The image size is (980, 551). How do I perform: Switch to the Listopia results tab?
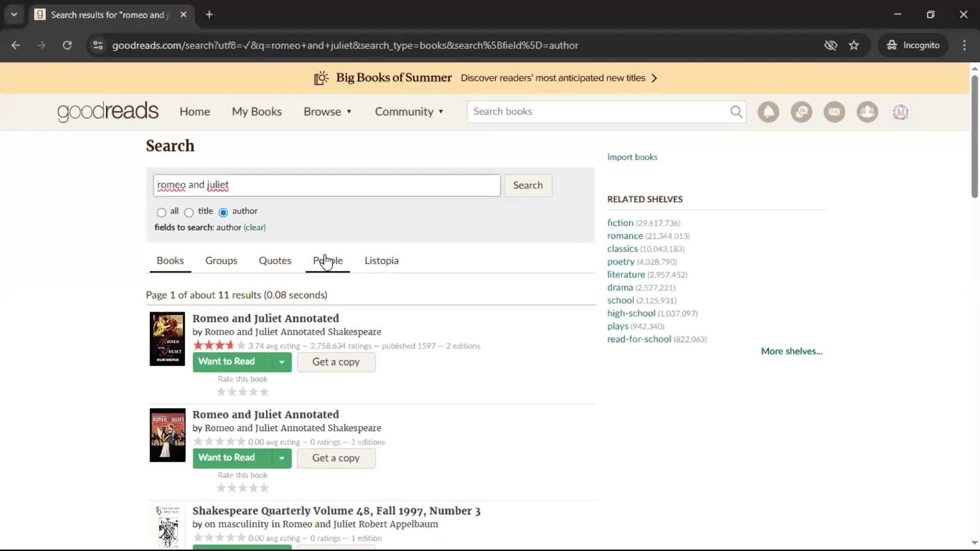point(381,261)
